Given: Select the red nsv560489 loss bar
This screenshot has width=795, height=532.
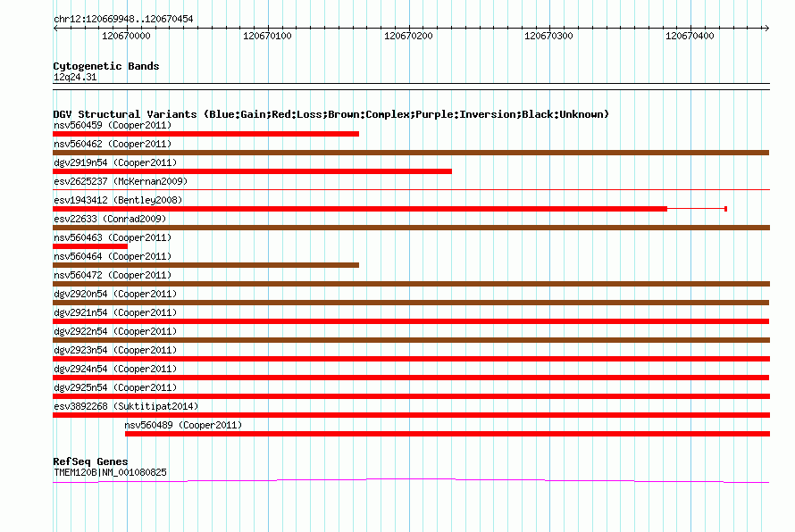Looking at the screenshot, I should 448,434.
